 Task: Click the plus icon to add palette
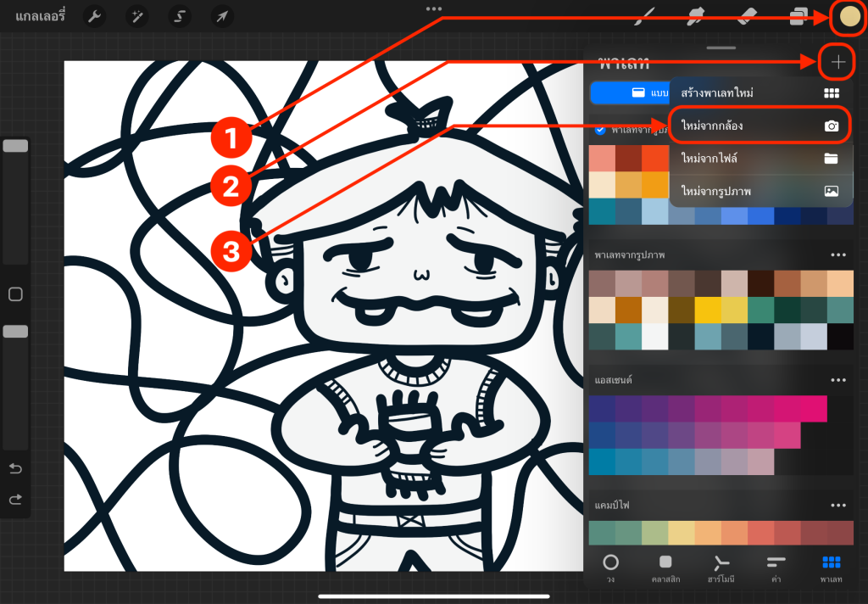pyautogui.click(x=837, y=62)
